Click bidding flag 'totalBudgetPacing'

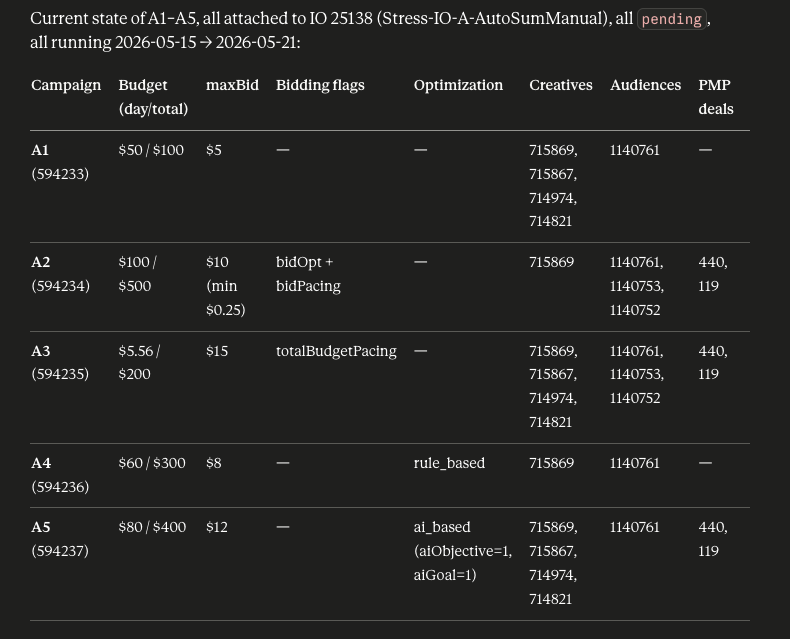pyautogui.click(x=336, y=351)
